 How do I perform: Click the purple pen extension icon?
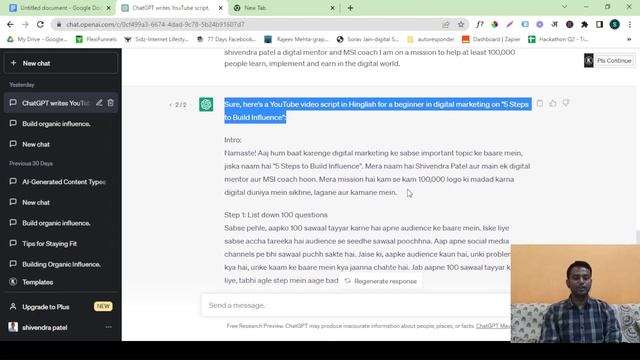pyautogui.click(x=509, y=24)
